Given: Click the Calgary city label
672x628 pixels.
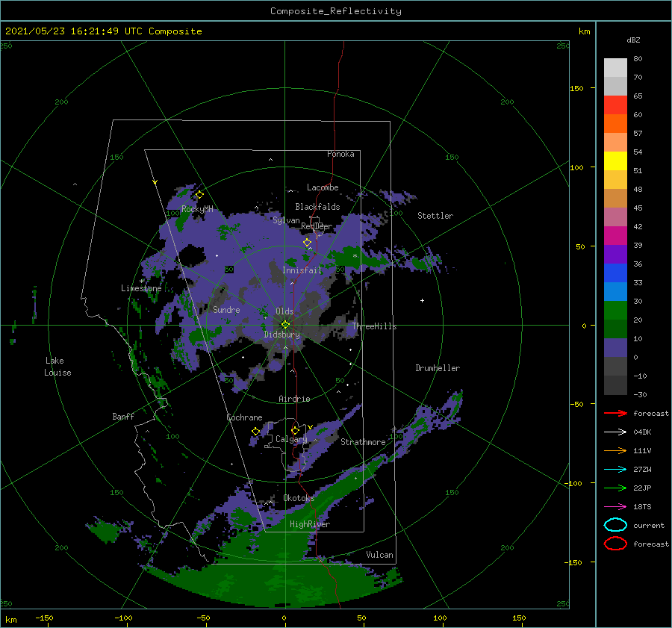Looking at the screenshot, I should 291,439.
